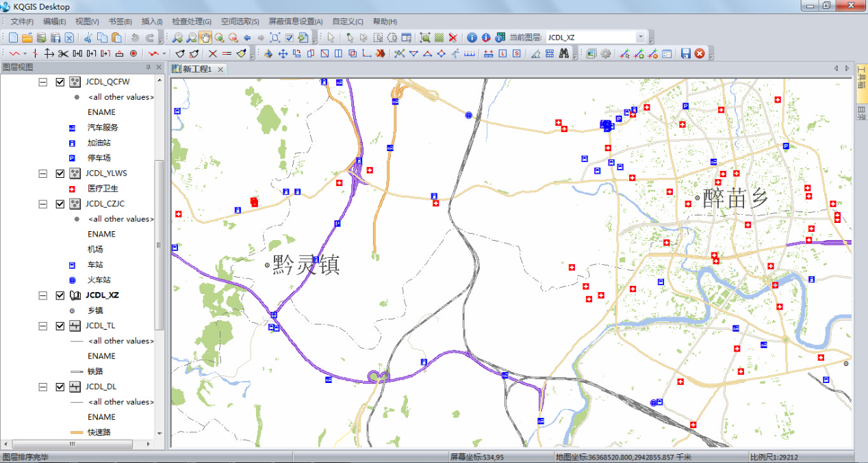This screenshot has height=463, width=868.
Task: Select the Pan hand tool
Action: click(x=205, y=38)
